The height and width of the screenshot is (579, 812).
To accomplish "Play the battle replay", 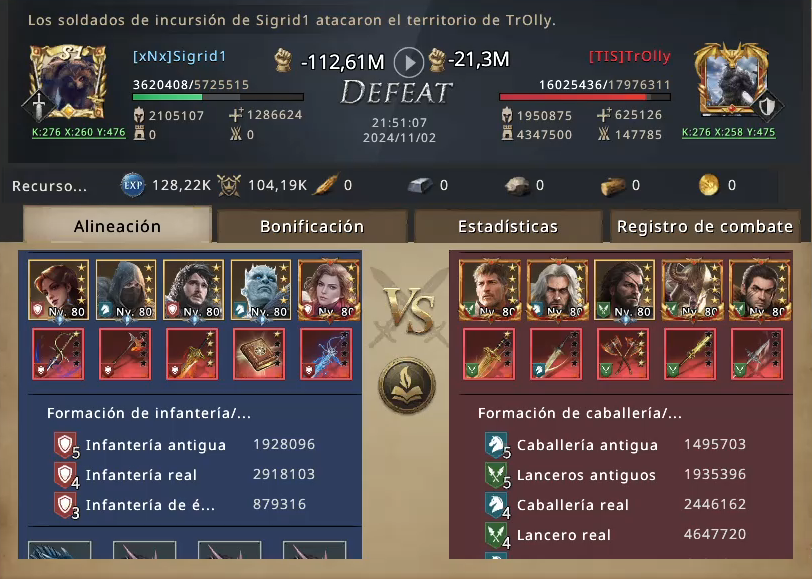I will click(409, 63).
